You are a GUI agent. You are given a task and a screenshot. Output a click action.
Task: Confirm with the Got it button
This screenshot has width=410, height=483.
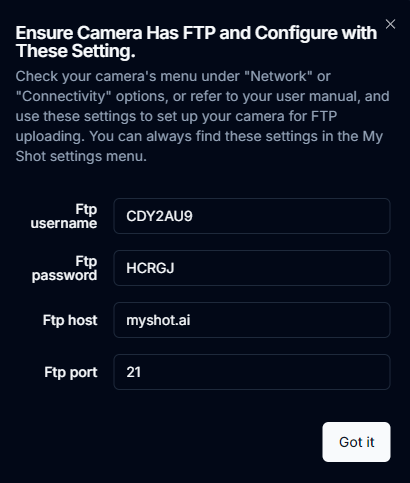click(x=356, y=442)
